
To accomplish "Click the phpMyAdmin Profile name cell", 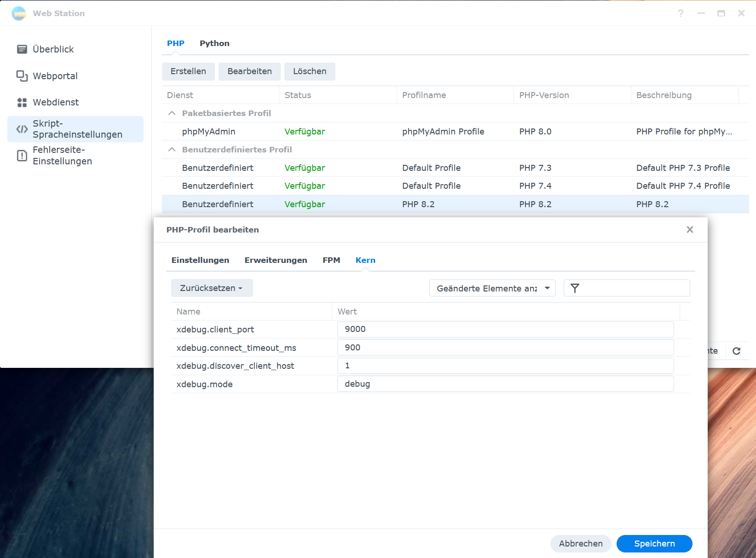I will pyautogui.click(x=443, y=132).
